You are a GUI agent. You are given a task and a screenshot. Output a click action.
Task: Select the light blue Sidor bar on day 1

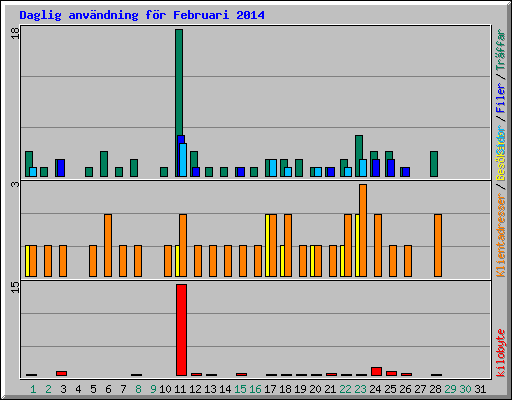tap(33, 172)
